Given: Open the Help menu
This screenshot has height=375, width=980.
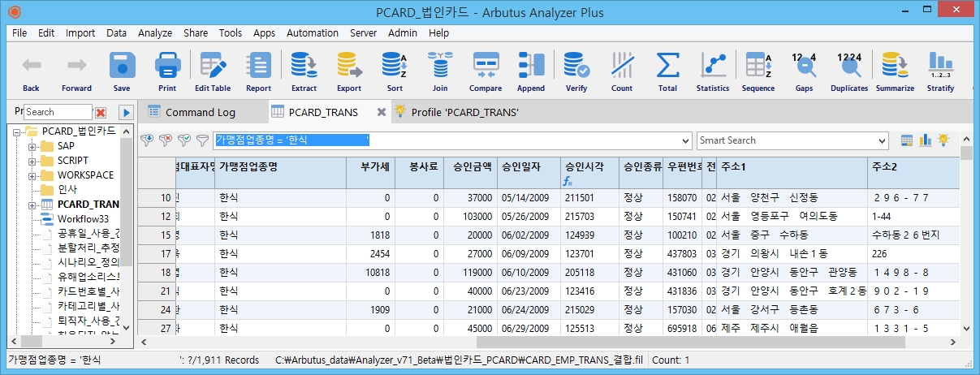Looking at the screenshot, I should 439,33.
